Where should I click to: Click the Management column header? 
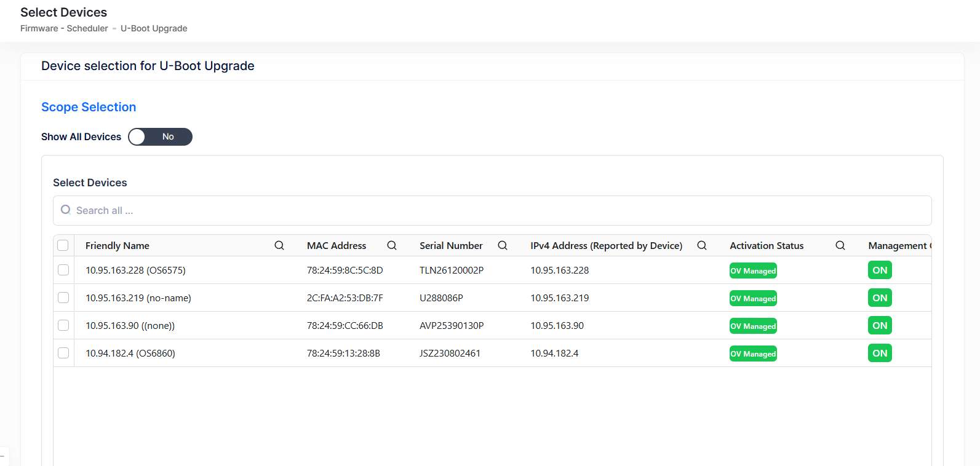tap(899, 245)
